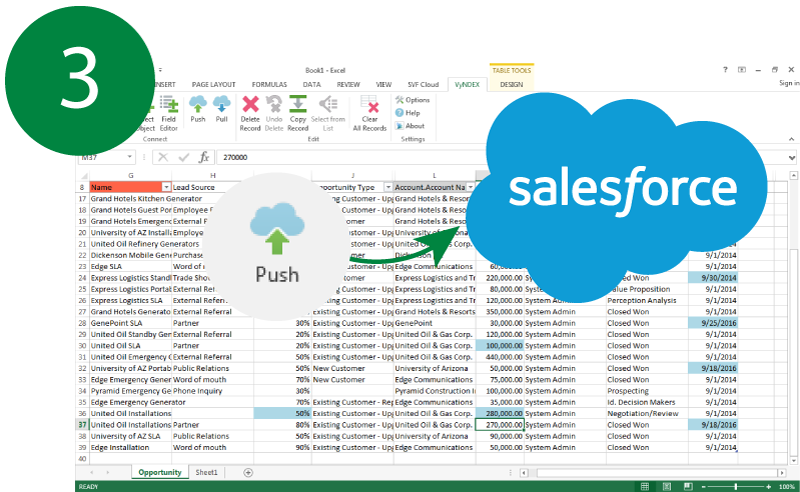Select cell 'Perception Analysis' in row 26

(647, 301)
